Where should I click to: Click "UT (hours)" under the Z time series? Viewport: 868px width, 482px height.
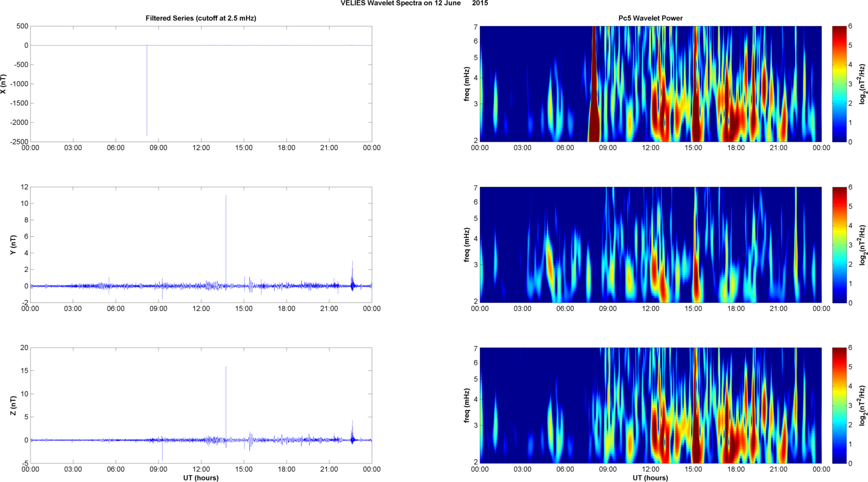[201, 478]
